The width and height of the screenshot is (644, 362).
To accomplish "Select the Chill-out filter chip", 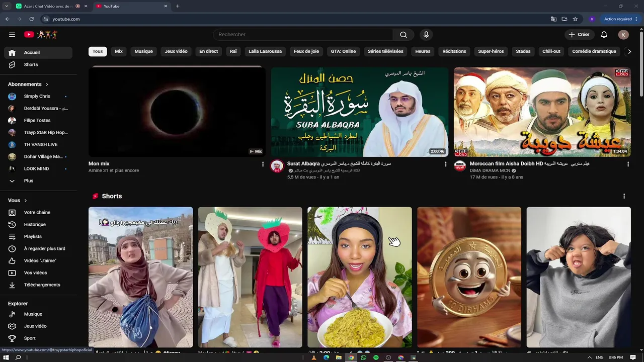I will pyautogui.click(x=551, y=51).
